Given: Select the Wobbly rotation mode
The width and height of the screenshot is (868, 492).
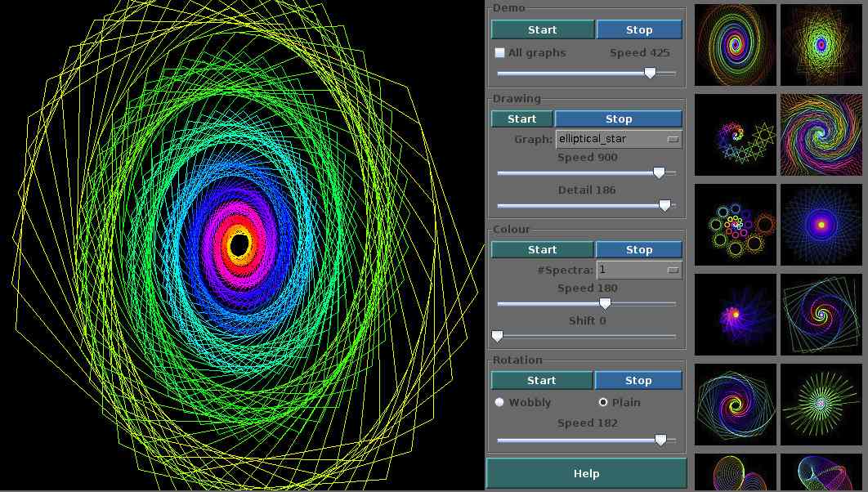Looking at the screenshot, I should [499, 402].
